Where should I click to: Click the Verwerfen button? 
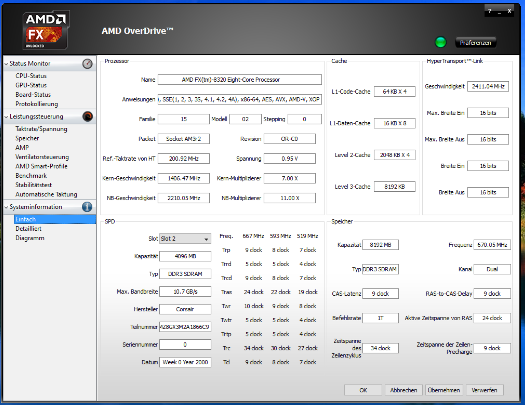coord(484,390)
